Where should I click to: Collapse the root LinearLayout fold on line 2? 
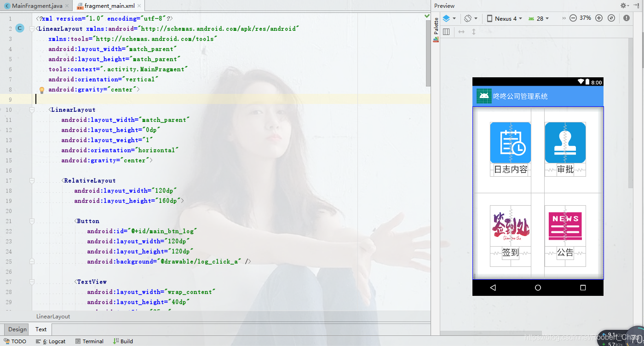[32, 29]
